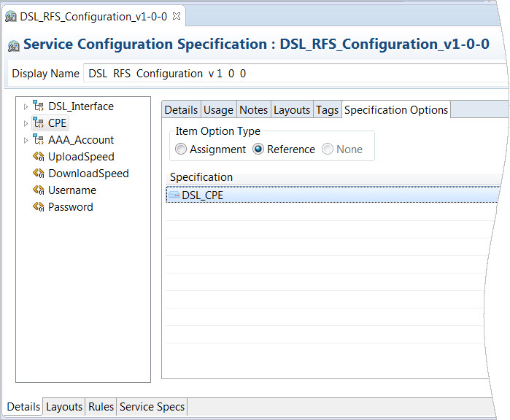Select the Reference option type
Screen dimensions: 510x420
[x=258, y=149]
